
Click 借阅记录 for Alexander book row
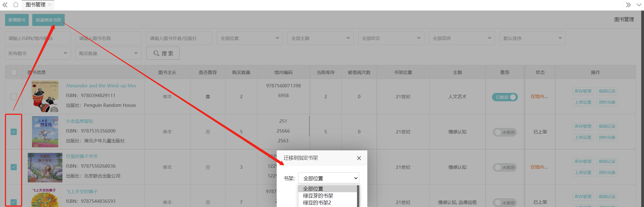point(607,91)
